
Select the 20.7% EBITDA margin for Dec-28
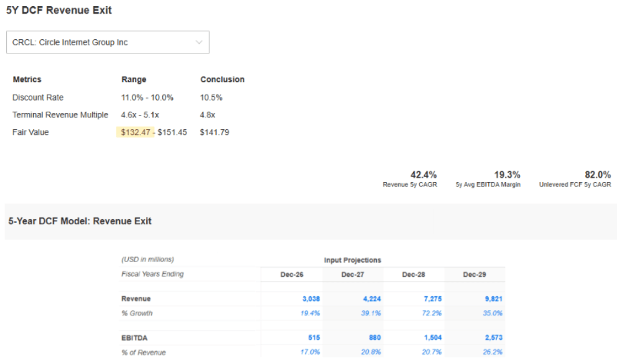click(432, 352)
